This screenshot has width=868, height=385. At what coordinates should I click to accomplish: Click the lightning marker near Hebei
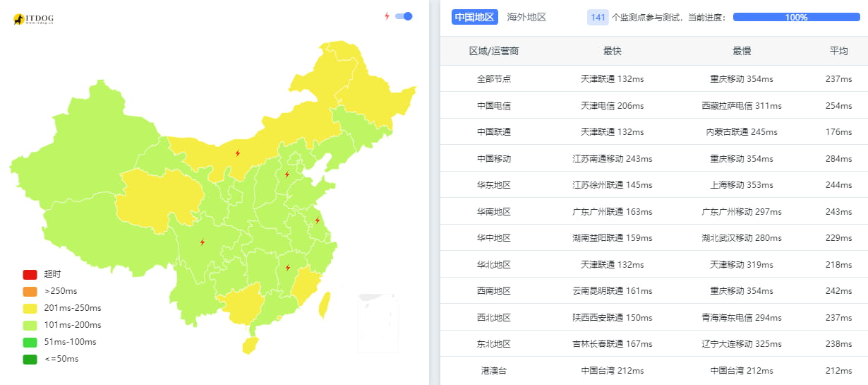tap(287, 174)
